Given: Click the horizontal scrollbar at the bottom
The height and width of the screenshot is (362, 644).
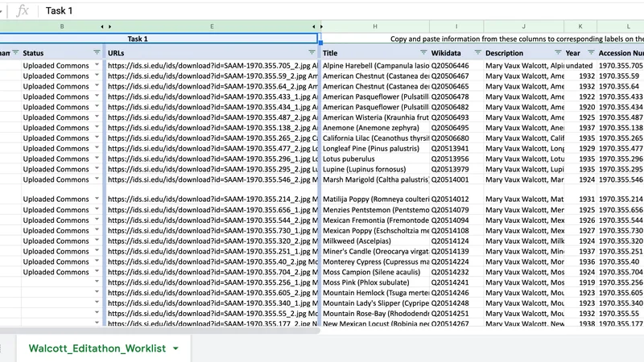Looking at the screenshot, I should 159,331.
